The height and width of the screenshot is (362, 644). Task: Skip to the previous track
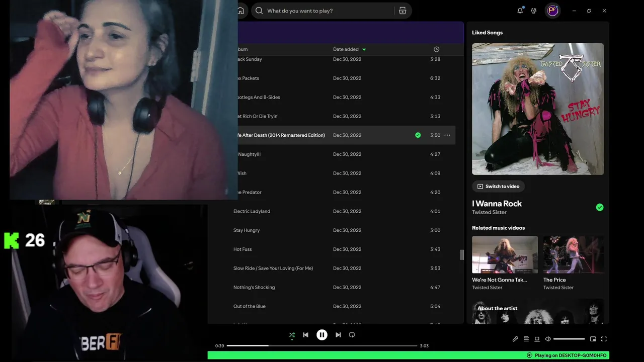click(x=305, y=335)
